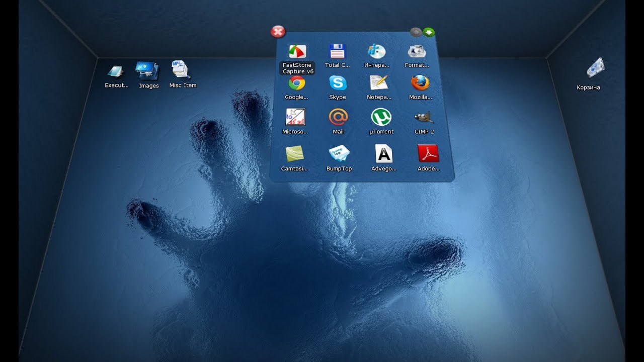Open the Mail at-sign icon
The width and height of the screenshot is (644, 362).
tap(338, 117)
